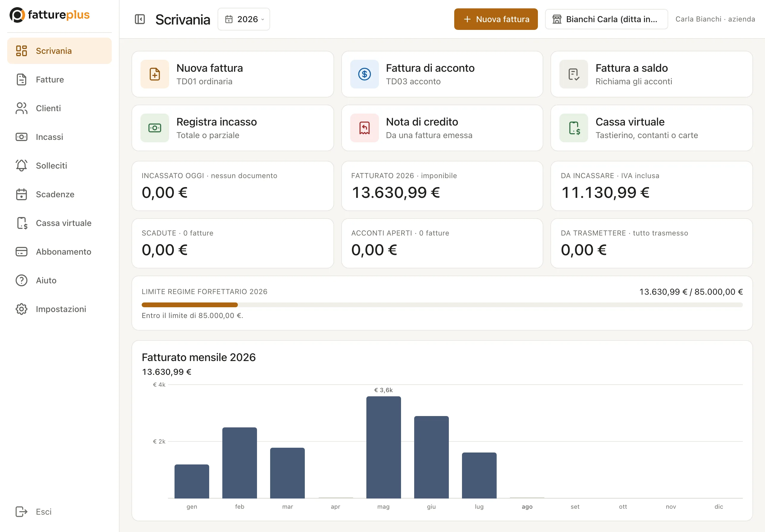Click the Scadenze calendar icon
The width and height of the screenshot is (765, 532).
(x=22, y=194)
